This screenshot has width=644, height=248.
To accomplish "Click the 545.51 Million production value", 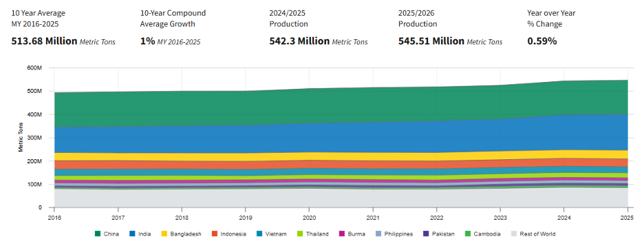I will [431, 41].
